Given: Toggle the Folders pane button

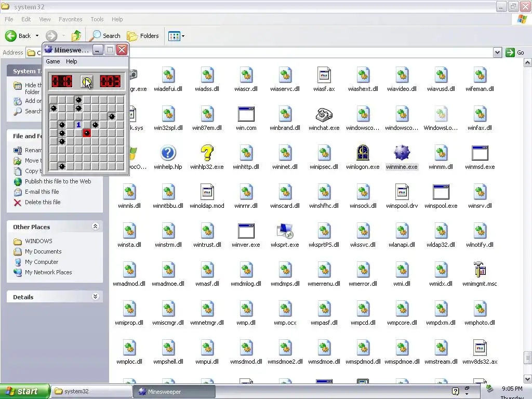Looking at the screenshot, I should pos(143,36).
